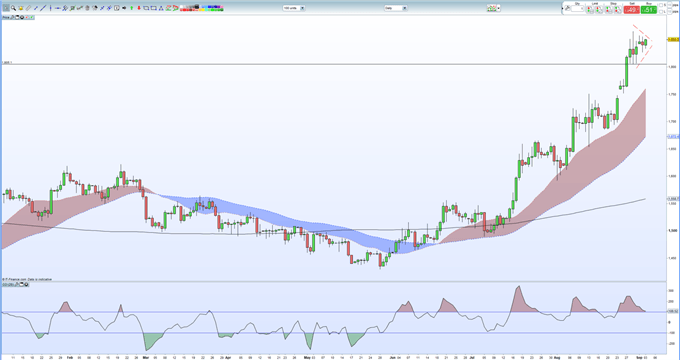
Task: Choose the horizontal line drawing tool
Action: click(58, 8)
